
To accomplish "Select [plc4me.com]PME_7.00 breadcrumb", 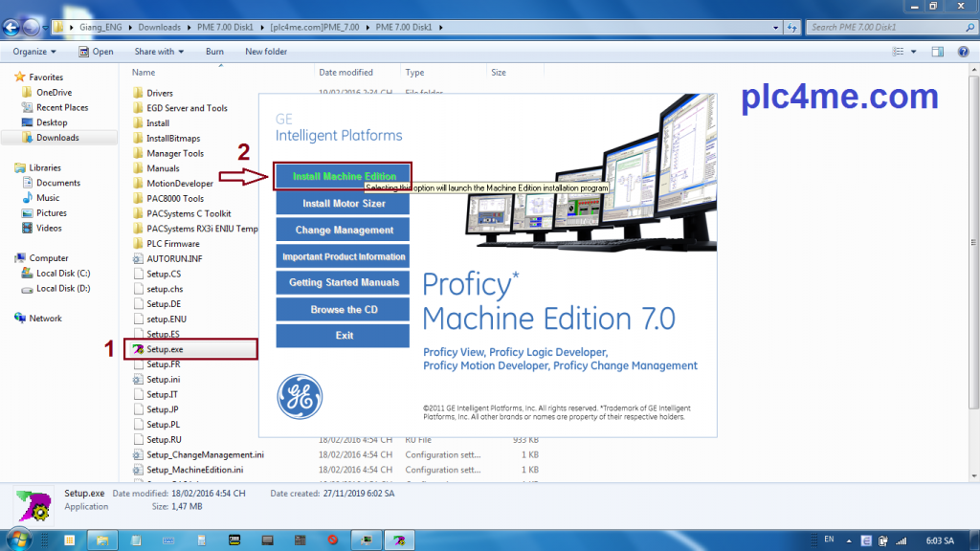I will click(314, 27).
